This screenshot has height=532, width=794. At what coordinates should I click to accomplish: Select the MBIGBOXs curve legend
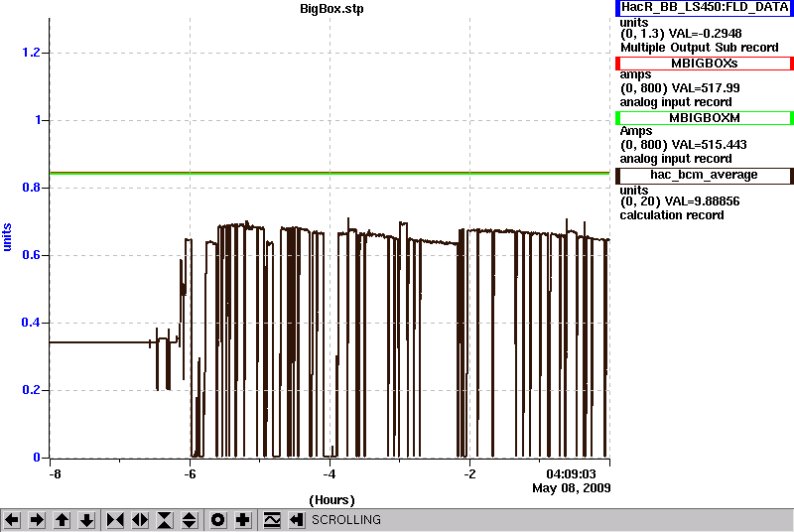705,64
